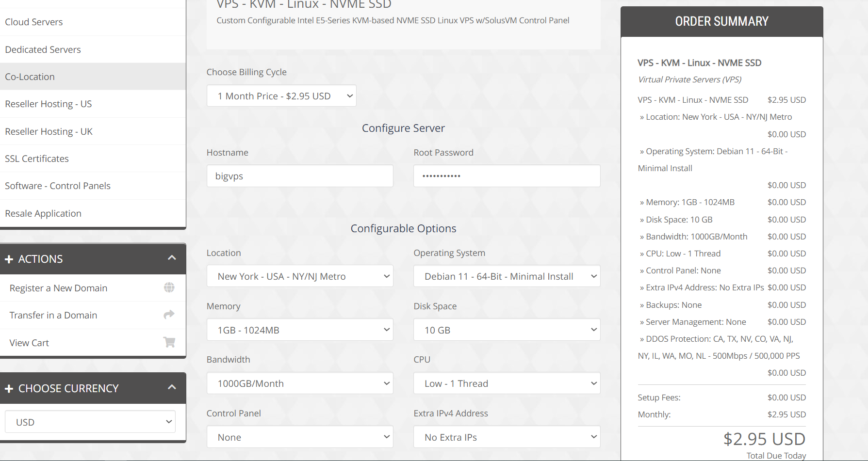Click the globe icon beside Register a New Domain
868x461 pixels.
point(169,287)
